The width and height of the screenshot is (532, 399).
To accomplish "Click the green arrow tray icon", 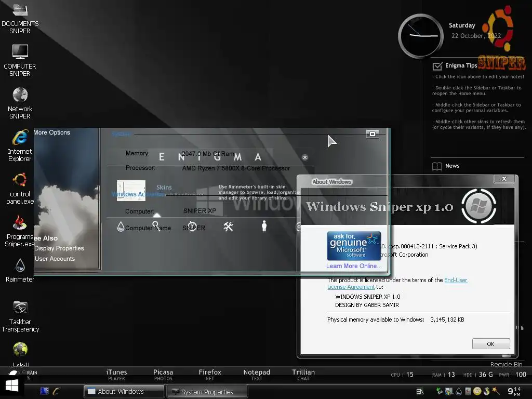I will [x=440, y=391].
